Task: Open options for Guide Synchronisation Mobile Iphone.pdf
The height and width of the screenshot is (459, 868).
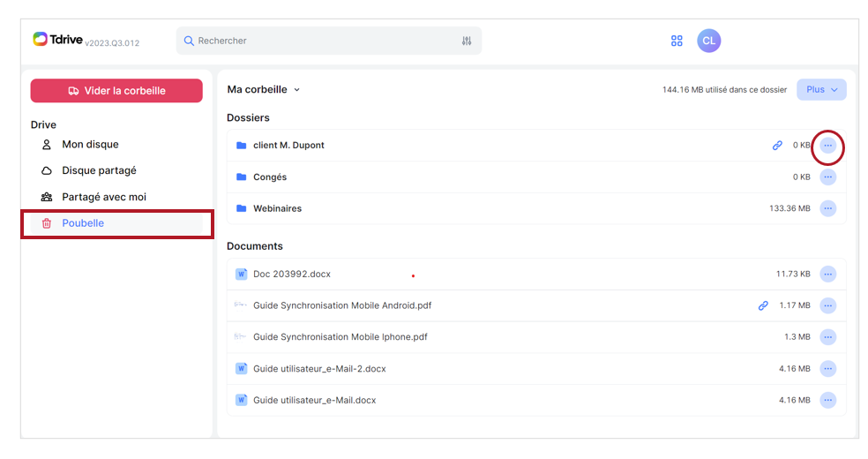Action: pos(827,337)
